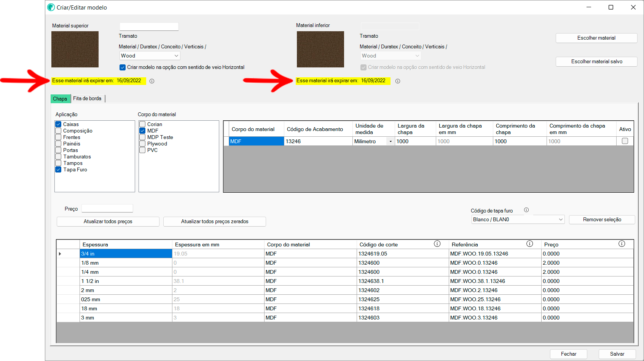This screenshot has height=361, width=644.
Task: Click the app logo icon in title bar
Action: tap(51, 7)
